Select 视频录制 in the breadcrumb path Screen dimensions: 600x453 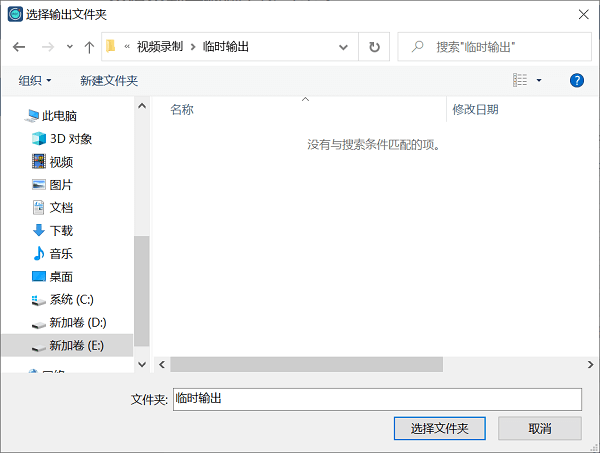pos(160,47)
